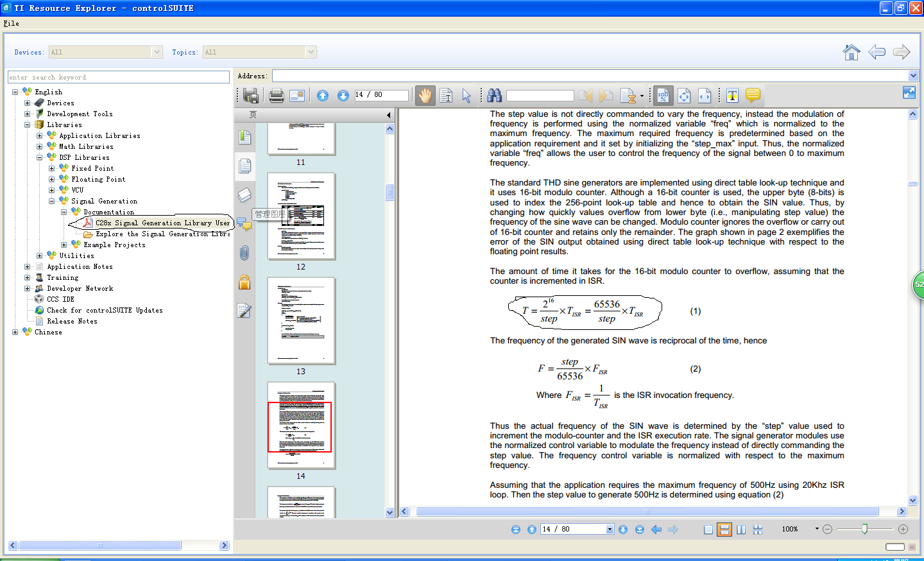Click the document horizontal scrollbar
The height and width of the screenshot is (561, 924).
[647, 512]
